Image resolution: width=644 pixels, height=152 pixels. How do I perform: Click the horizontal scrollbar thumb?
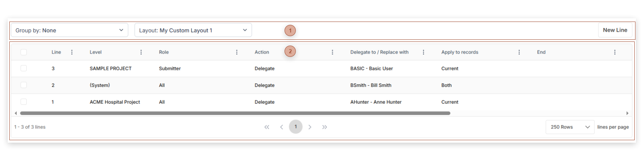[235, 113]
